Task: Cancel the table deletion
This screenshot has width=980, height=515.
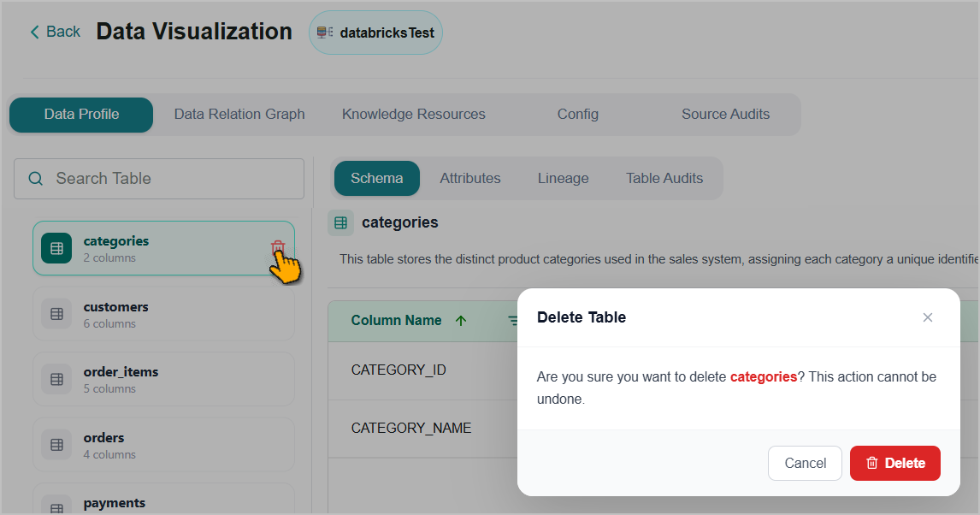Action: (x=805, y=463)
